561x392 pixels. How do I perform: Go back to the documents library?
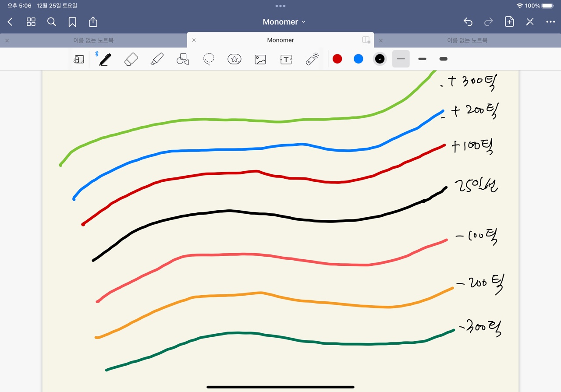point(10,22)
